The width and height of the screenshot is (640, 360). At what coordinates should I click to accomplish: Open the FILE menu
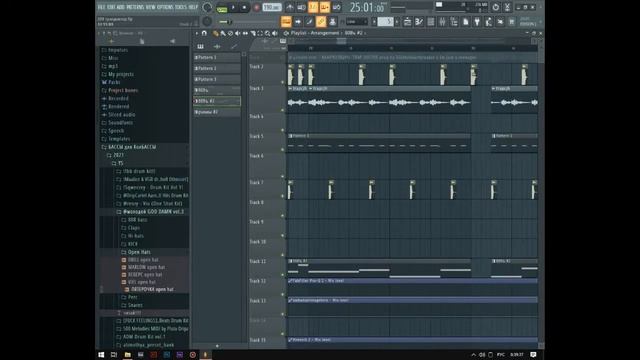(x=102, y=7)
